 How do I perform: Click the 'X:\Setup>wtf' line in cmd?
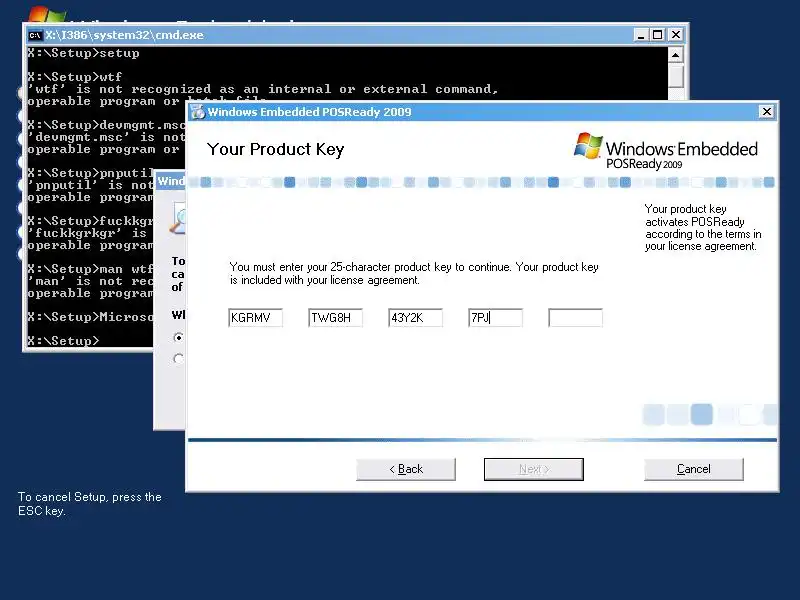75,77
